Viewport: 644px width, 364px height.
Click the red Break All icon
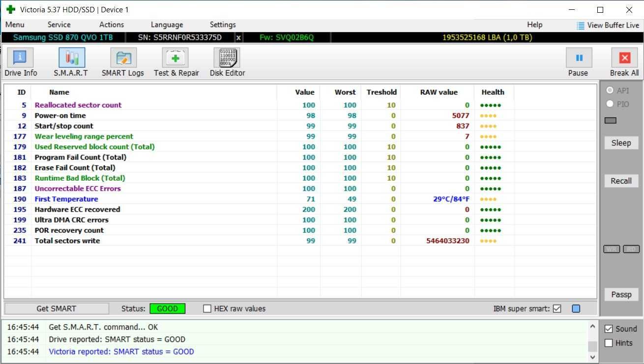pyautogui.click(x=624, y=57)
